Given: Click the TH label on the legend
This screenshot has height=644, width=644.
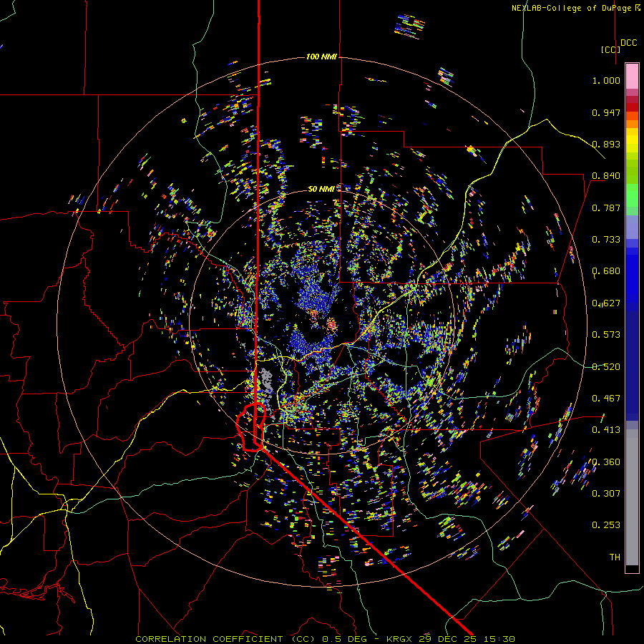Looking at the screenshot, I should (x=615, y=557).
